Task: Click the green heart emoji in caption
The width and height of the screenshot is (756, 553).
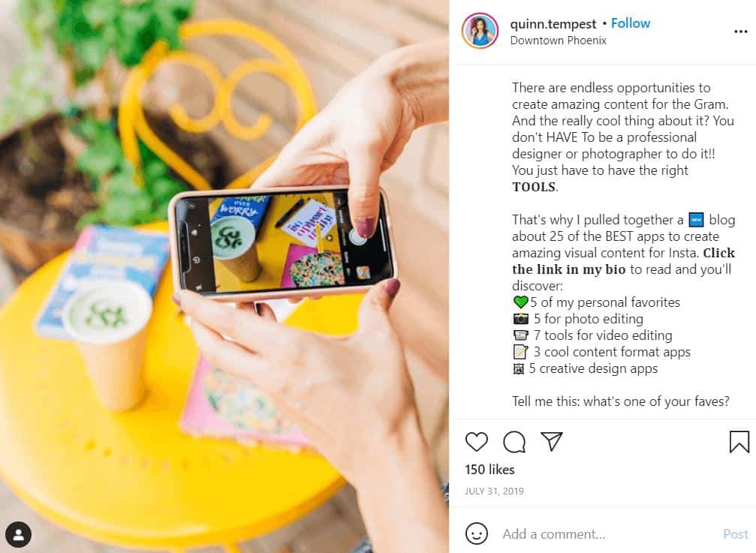Action: point(520,302)
